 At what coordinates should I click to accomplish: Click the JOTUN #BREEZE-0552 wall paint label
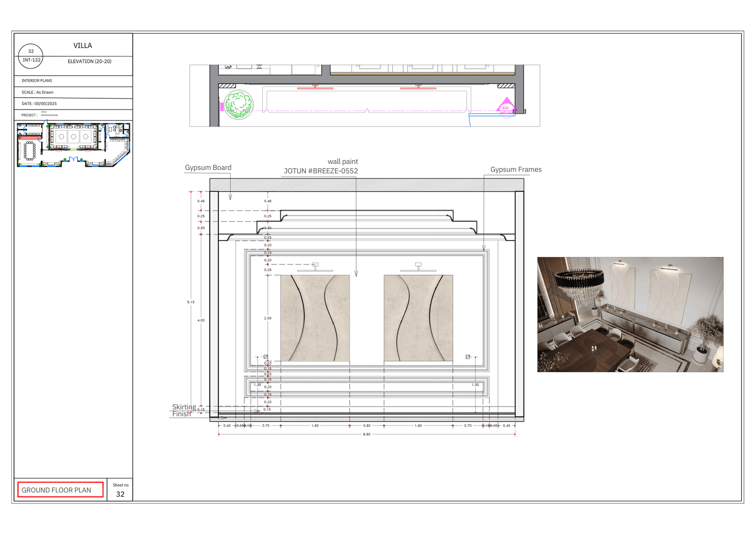[322, 170]
